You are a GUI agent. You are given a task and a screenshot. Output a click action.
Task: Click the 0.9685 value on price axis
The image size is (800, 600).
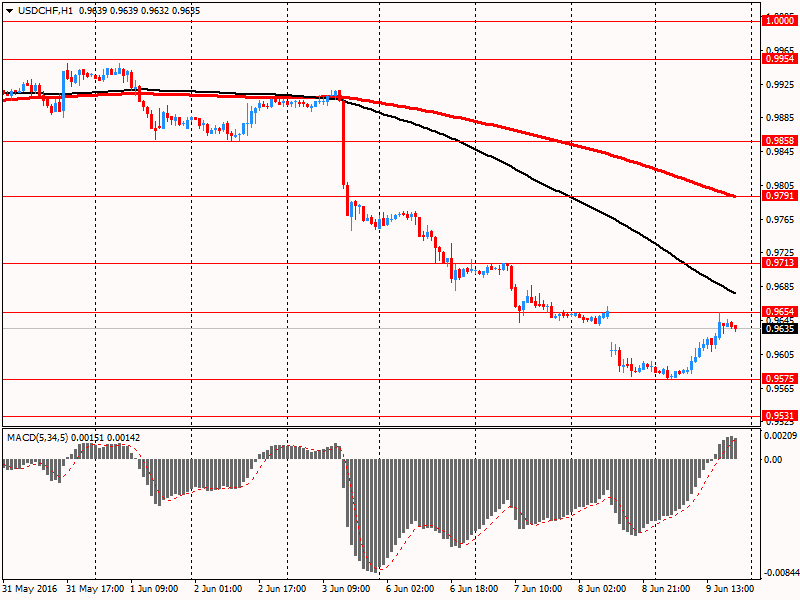pos(780,287)
